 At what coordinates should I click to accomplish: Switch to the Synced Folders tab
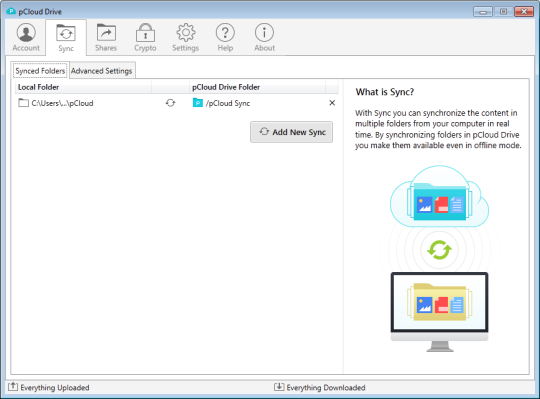point(40,71)
